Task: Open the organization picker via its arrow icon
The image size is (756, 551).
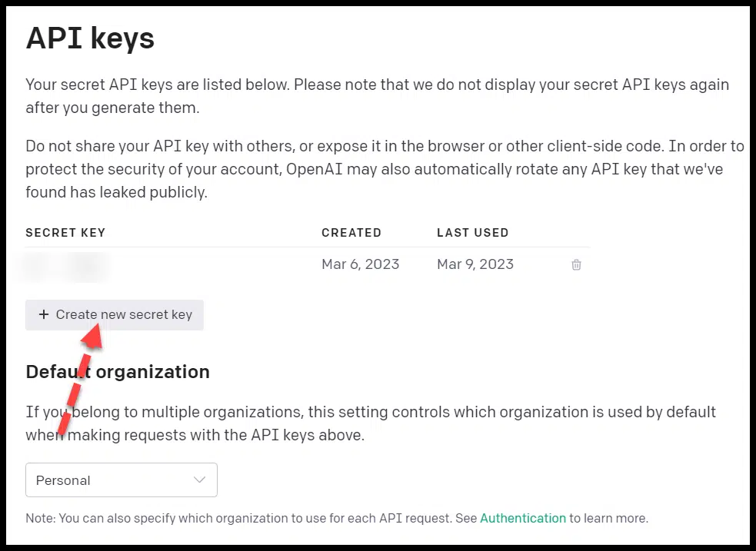Action: [199, 480]
